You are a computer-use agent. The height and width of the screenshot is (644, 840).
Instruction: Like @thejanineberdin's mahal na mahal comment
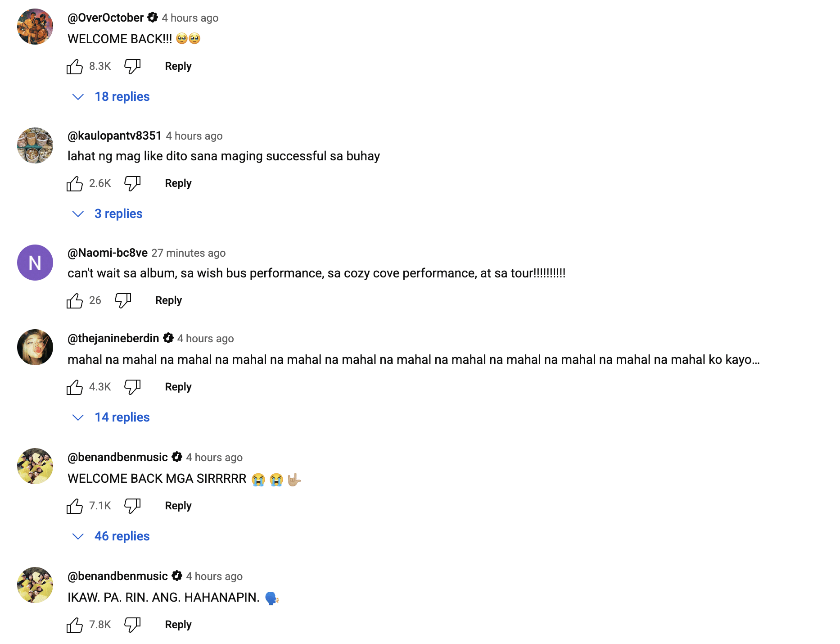click(x=75, y=386)
